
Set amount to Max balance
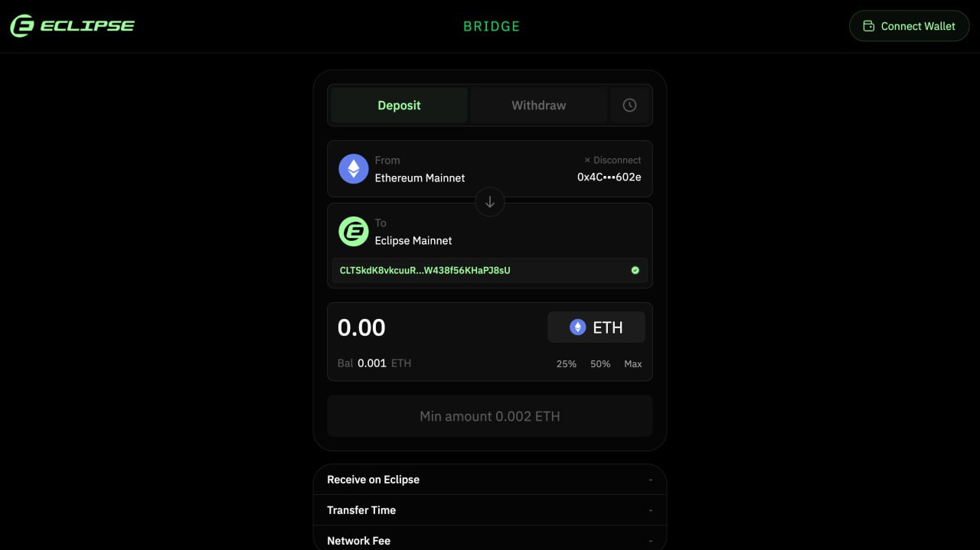click(x=633, y=364)
